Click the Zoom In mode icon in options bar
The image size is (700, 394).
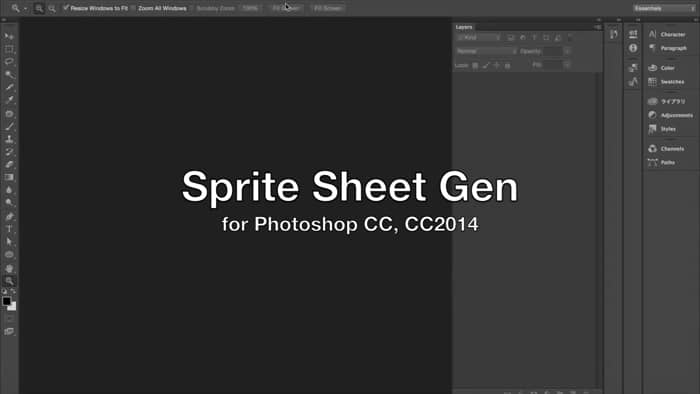point(39,8)
